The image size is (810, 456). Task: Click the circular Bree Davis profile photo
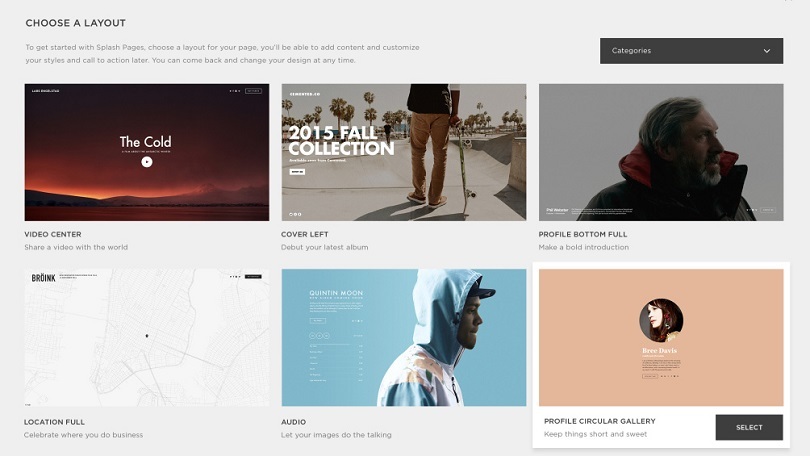coord(661,320)
